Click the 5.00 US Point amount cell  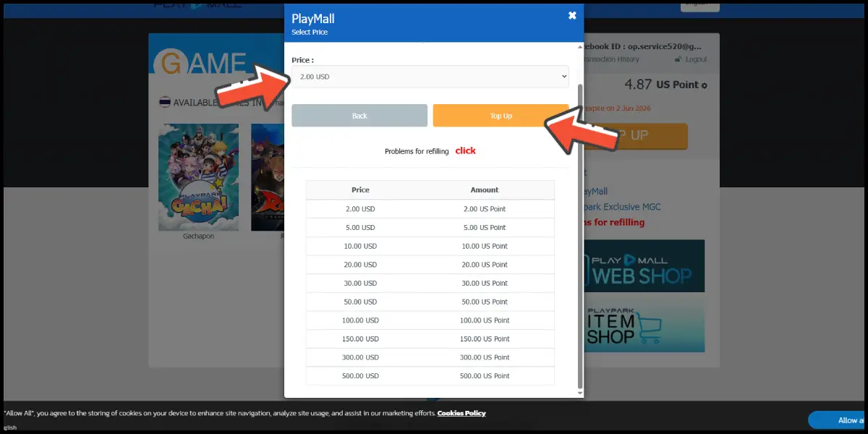[x=485, y=228]
